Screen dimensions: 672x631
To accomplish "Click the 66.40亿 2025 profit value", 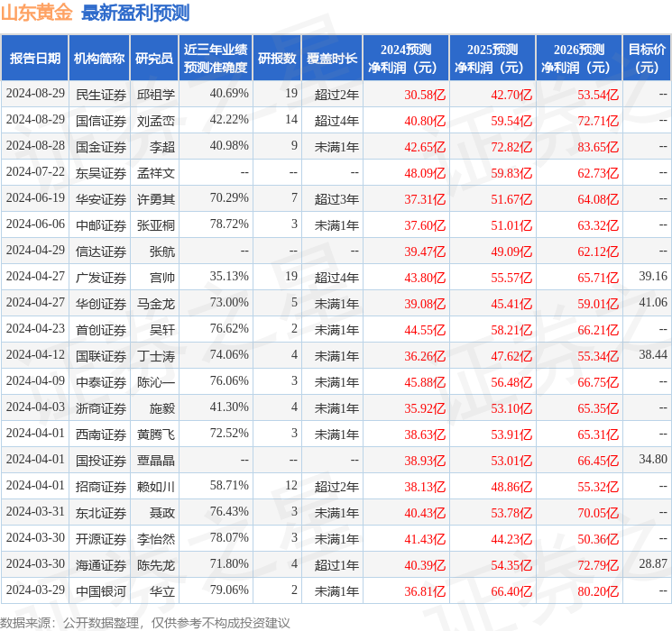I will 511,591.
